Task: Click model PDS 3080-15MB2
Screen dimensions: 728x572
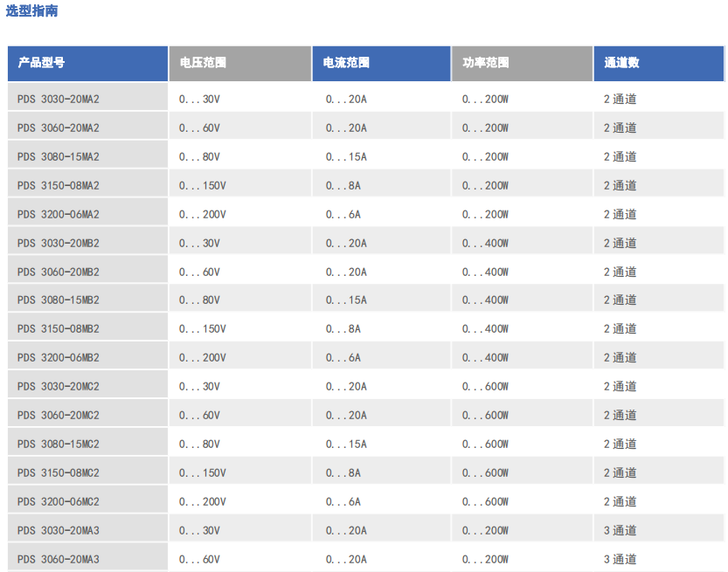Action: pos(59,300)
